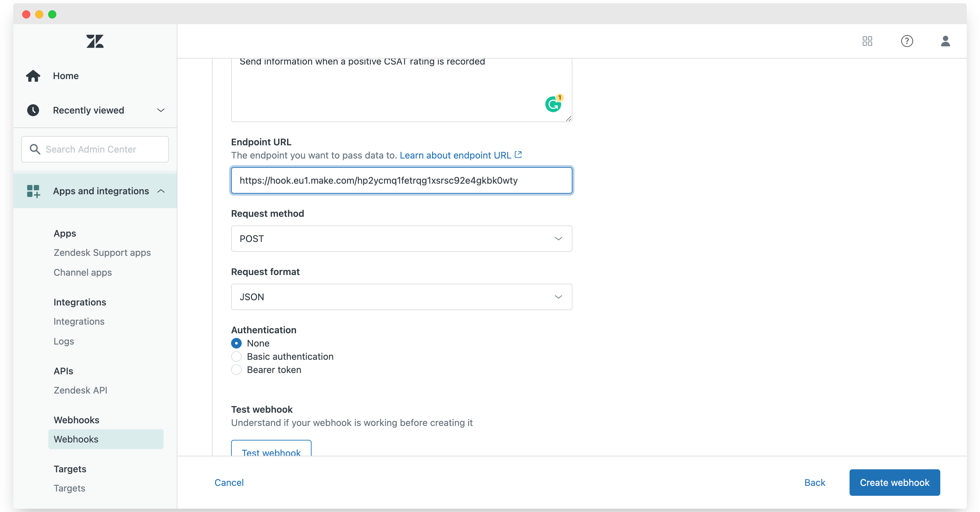This screenshot has width=980, height=512.
Task: Click the external link icon beside Learn about endpoint URL
Action: [x=518, y=155]
